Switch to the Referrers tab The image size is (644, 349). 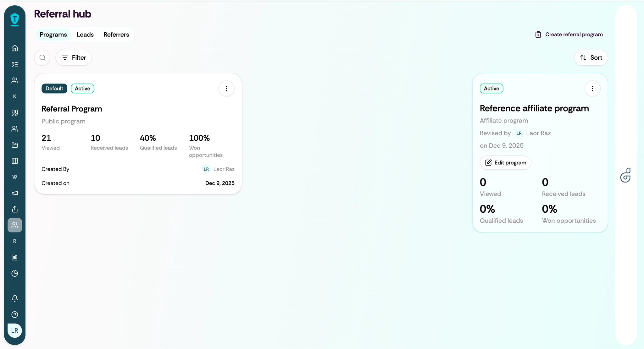click(116, 35)
